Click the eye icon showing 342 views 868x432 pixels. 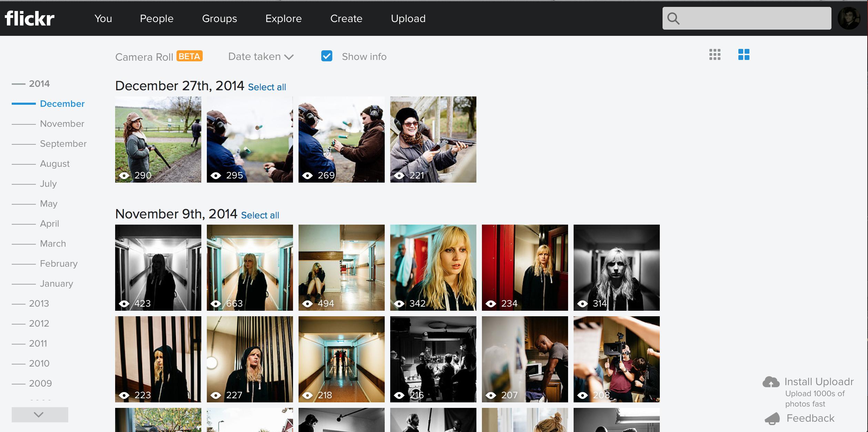399,304
